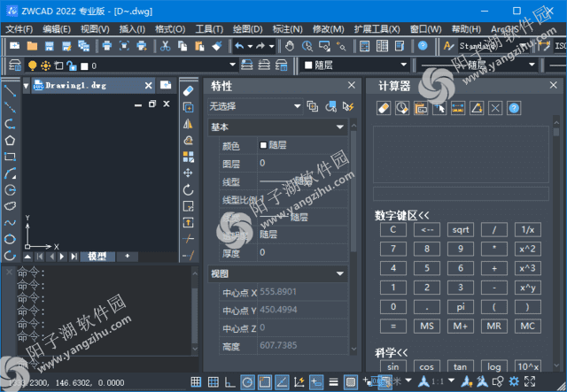Open the 编辑(E) menu
567x392 pixels.
click(57, 29)
